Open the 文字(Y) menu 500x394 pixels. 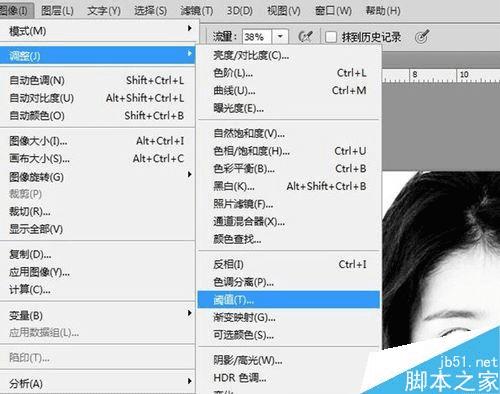104,11
